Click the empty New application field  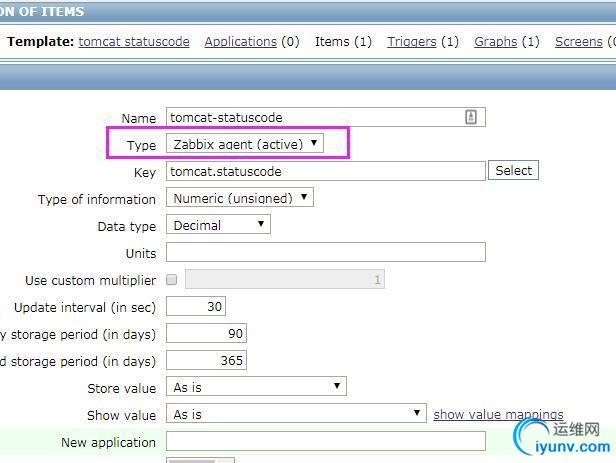pyautogui.click(x=326, y=441)
